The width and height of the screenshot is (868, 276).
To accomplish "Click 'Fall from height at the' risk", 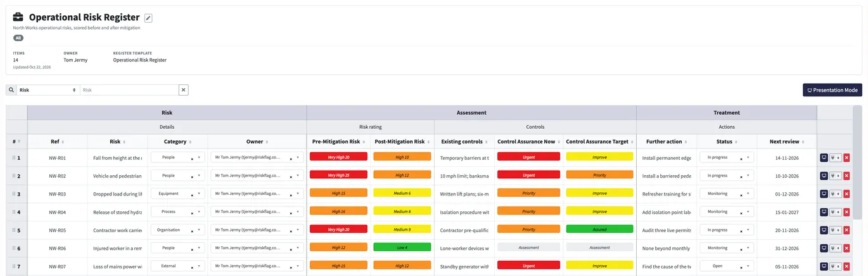I will click(x=117, y=158).
